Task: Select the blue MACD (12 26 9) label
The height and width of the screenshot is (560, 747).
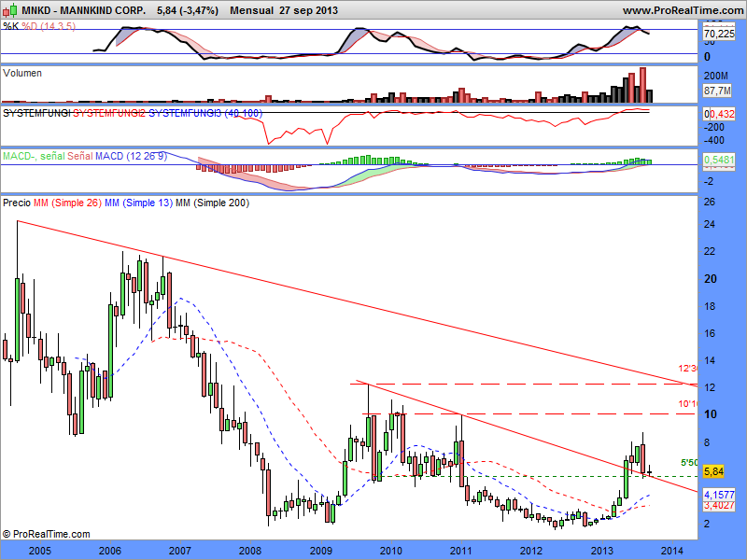Action: 131,156
